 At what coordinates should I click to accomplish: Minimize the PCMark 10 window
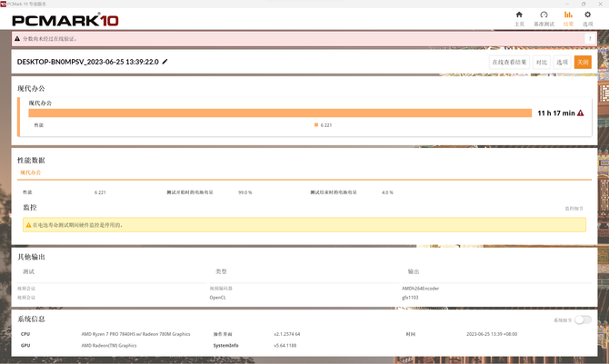click(566, 4)
